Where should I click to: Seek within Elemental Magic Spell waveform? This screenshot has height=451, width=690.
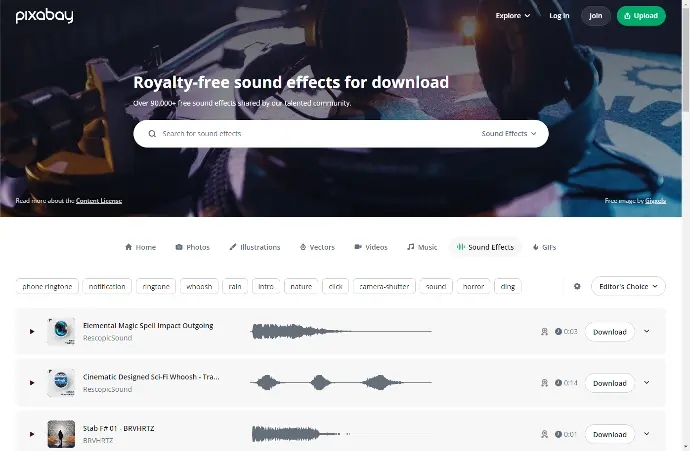pyautogui.click(x=341, y=331)
